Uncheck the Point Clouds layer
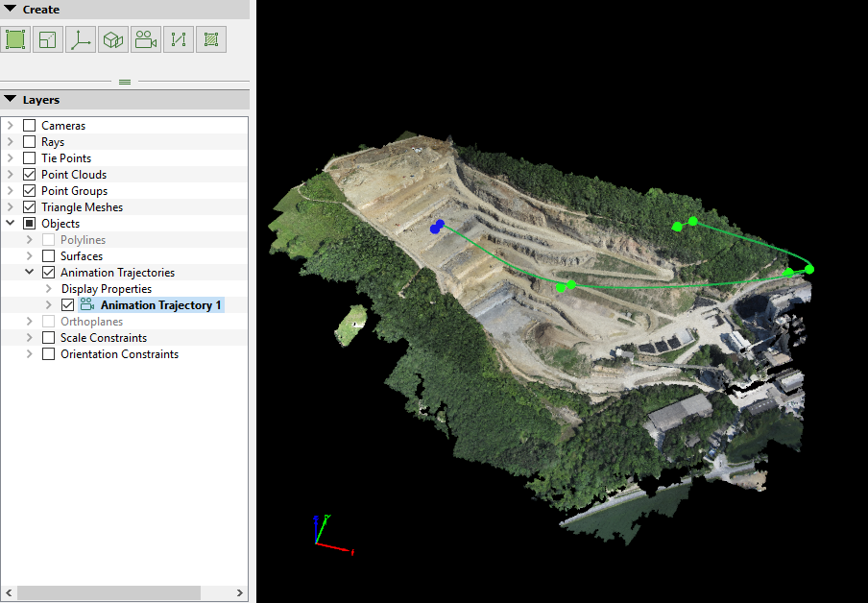The width and height of the screenshot is (868, 603). pyautogui.click(x=30, y=175)
